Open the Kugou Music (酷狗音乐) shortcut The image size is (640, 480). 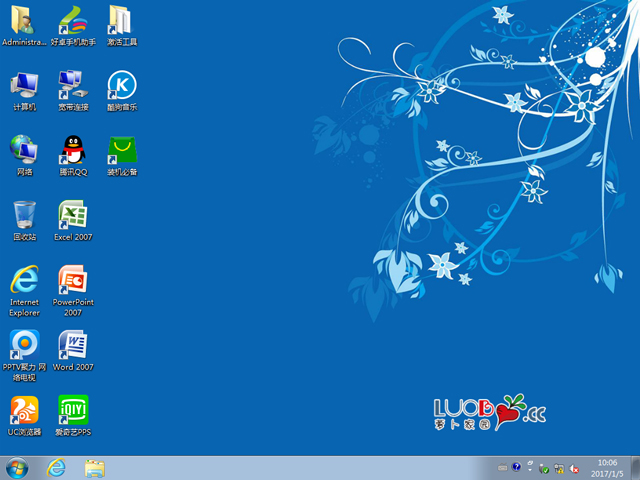122,85
